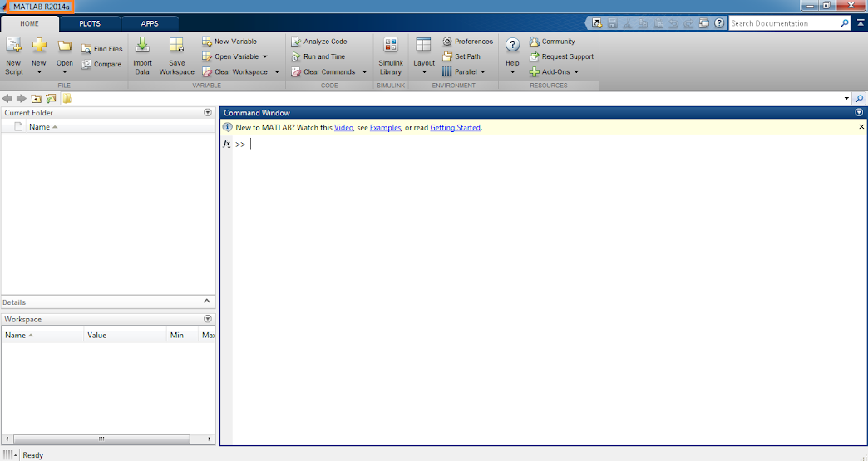Screen dimensions: 868x461
Task: Sort Workspace by Min column
Action: pyautogui.click(x=182, y=335)
